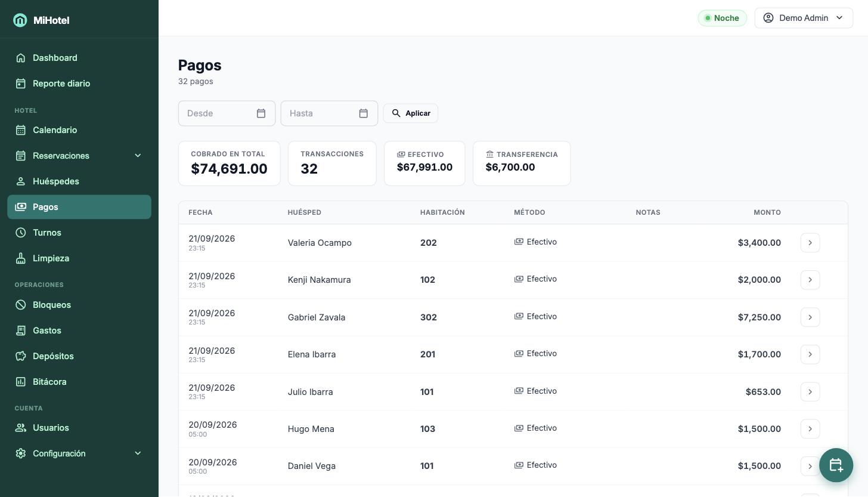Click the Dashboard home icon in sidebar
The width and height of the screenshot is (868, 497).
click(21, 58)
